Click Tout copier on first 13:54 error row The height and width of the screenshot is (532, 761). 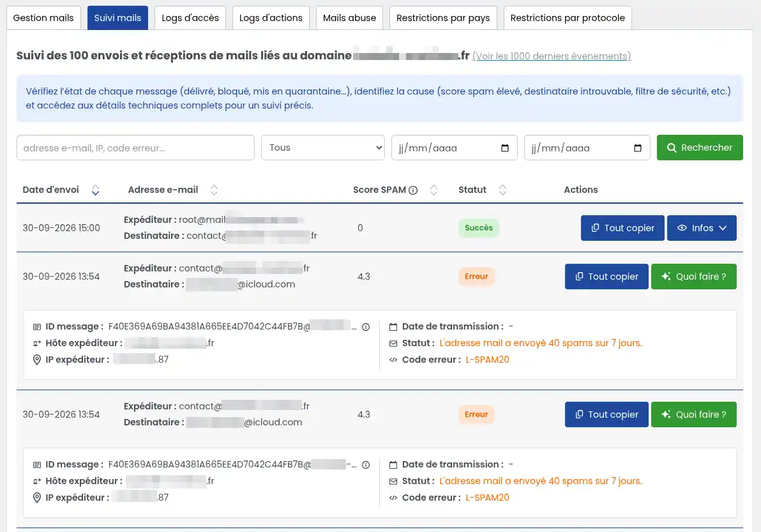click(607, 277)
